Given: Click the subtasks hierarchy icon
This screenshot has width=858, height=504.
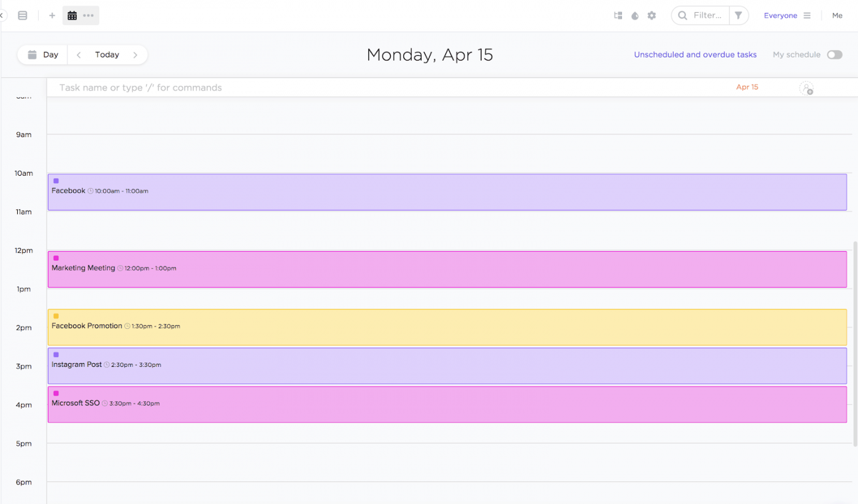Looking at the screenshot, I should click(x=618, y=15).
